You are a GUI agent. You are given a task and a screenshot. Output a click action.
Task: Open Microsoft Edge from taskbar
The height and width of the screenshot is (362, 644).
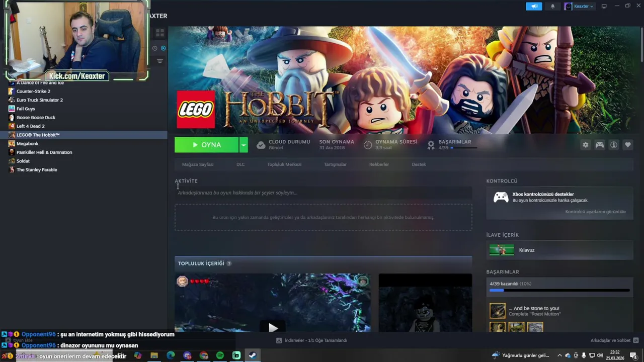171,355
